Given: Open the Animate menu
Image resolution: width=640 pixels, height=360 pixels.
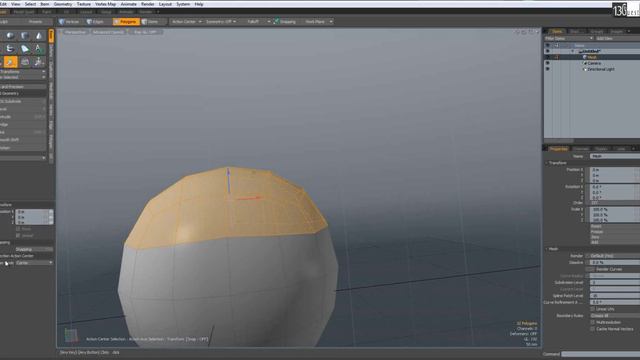Looking at the screenshot, I should [129, 4].
